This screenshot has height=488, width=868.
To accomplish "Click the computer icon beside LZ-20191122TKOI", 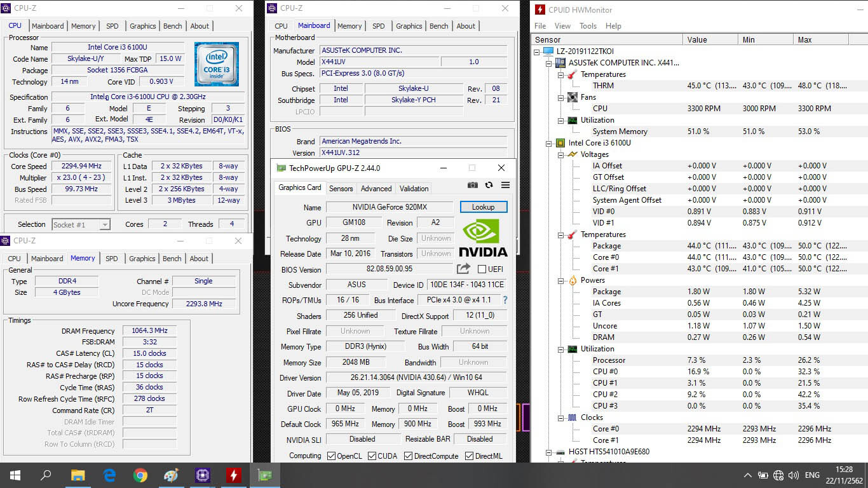I will [x=549, y=51].
